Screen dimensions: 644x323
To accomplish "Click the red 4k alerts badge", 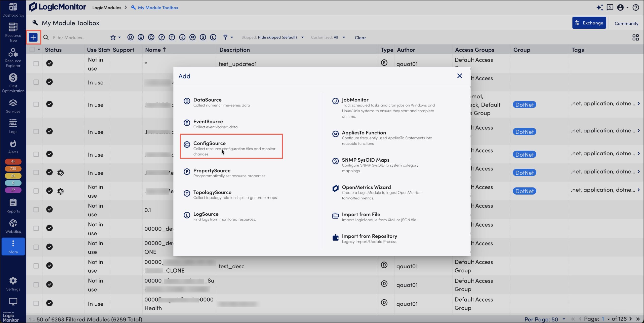I will (13, 161).
